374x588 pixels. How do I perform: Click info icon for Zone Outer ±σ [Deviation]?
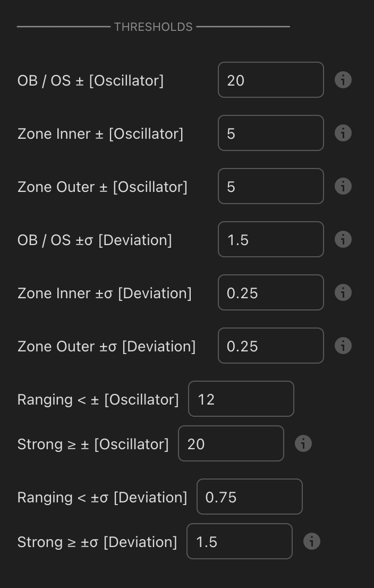343,346
